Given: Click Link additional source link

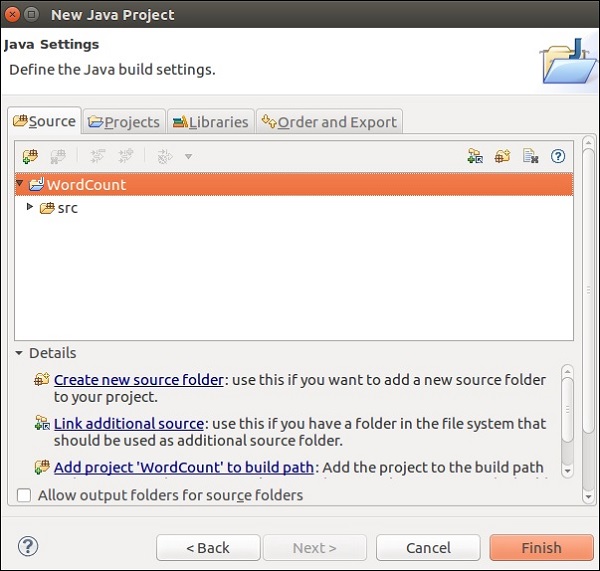Looking at the screenshot, I should coord(129,424).
